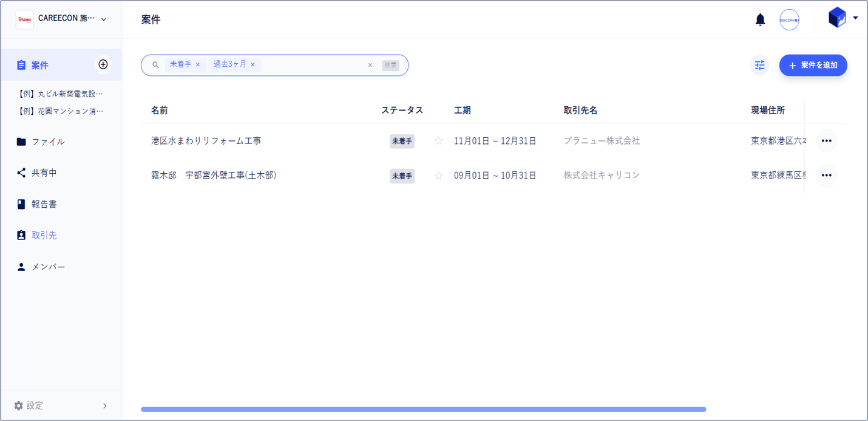Expand the 設定 chevron arrow
Viewport: 868px width, 421px height.
click(x=105, y=406)
